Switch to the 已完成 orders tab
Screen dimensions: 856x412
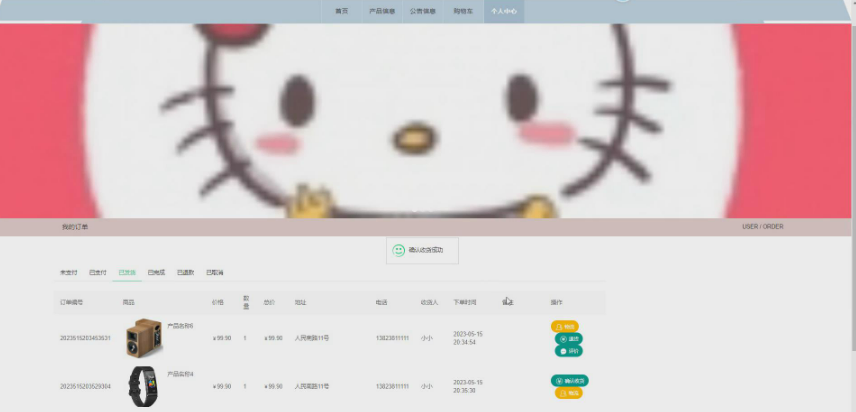point(156,272)
